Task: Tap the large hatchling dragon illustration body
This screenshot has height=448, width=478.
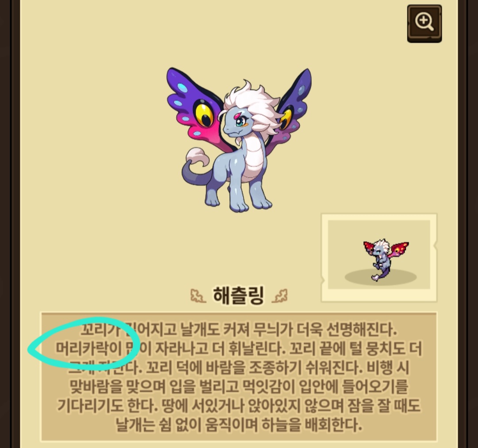Action: pyautogui.click(x=239, y=140)
